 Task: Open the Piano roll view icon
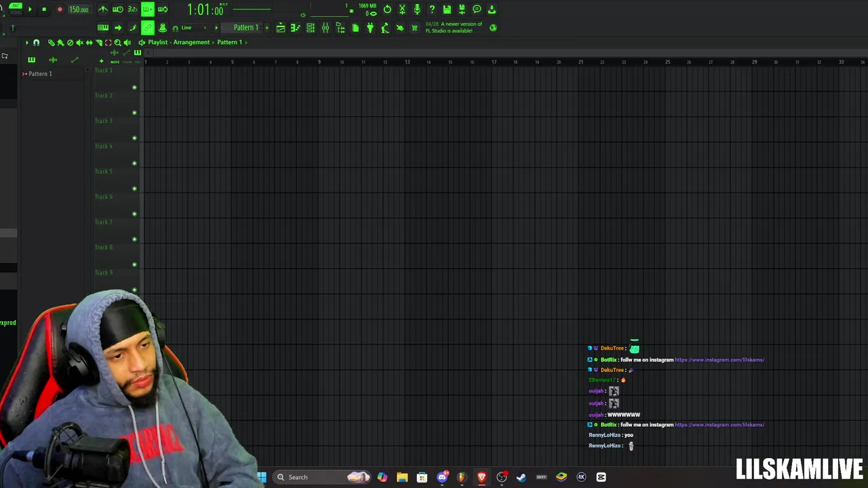point(296,28)
